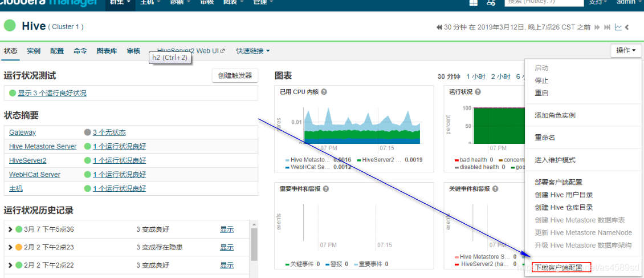Viewport: 644px width, 278px height.
Task: Select the 1 小时 time range
Action: point(476,76)
